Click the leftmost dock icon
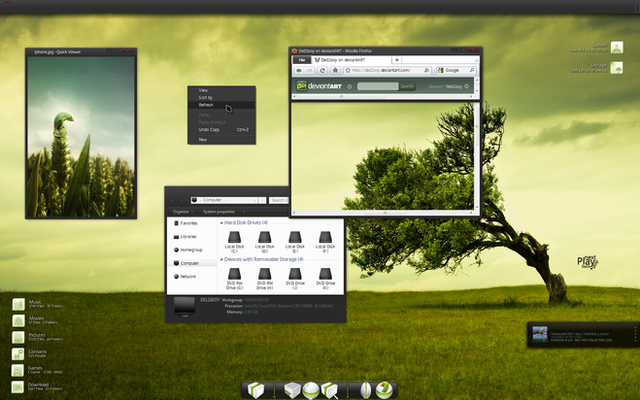Image resolution: width=640 pixels, height=400 pixels. pos(256,390)
